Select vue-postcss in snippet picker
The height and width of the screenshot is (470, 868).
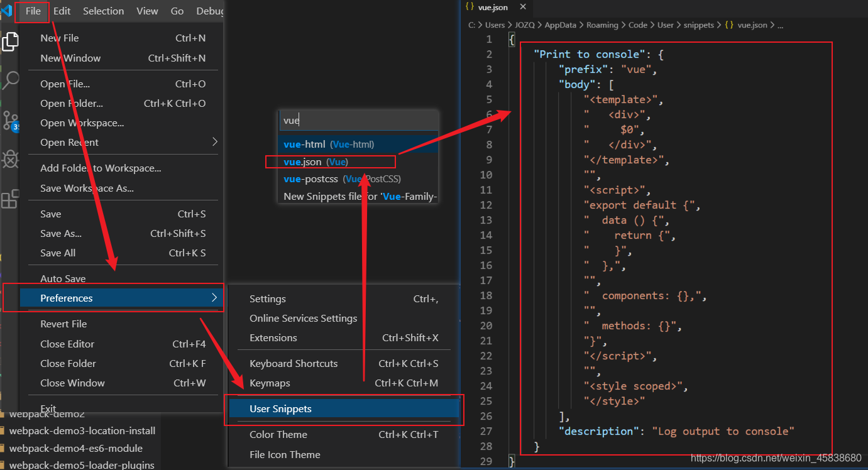[x=358, y=179]
